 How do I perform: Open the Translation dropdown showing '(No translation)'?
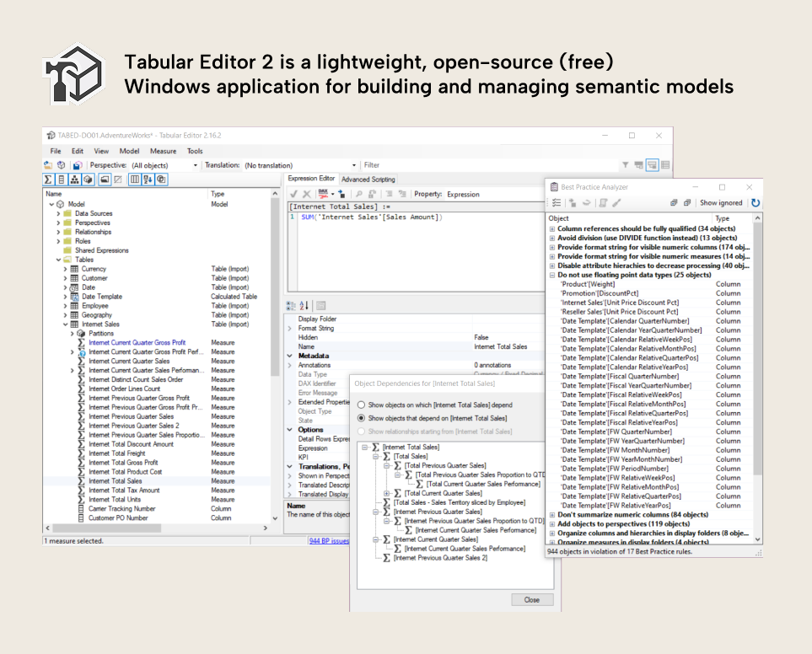[354, 165]
